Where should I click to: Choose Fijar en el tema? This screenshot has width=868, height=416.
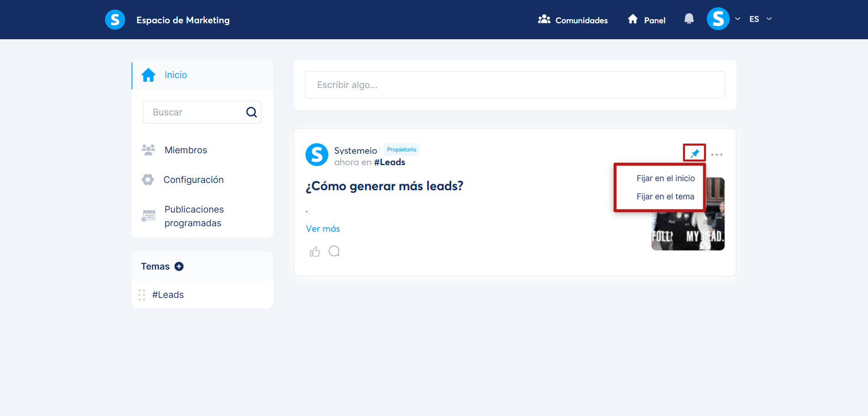pos(665,197)
